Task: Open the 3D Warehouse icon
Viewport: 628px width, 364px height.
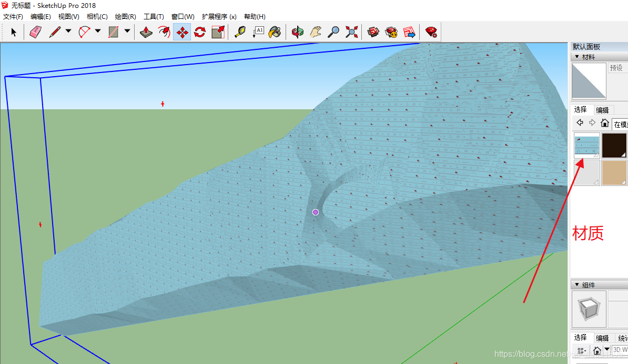Action: pos(373,32)
